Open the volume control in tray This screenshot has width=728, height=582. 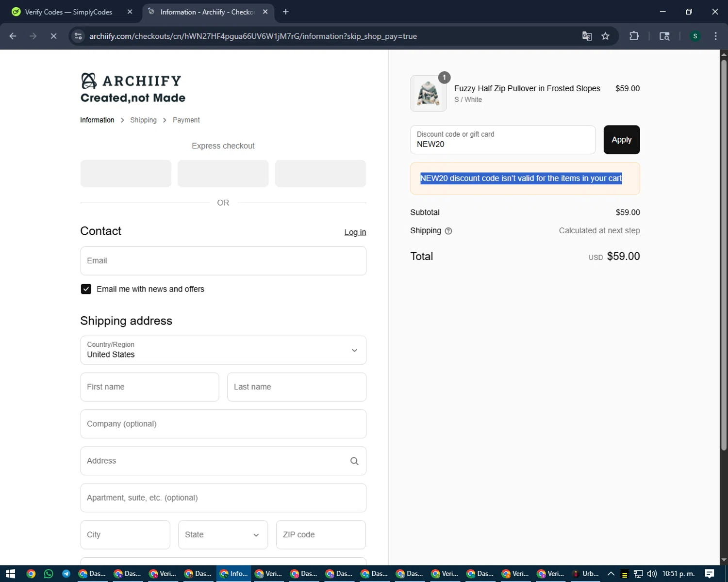652,574
